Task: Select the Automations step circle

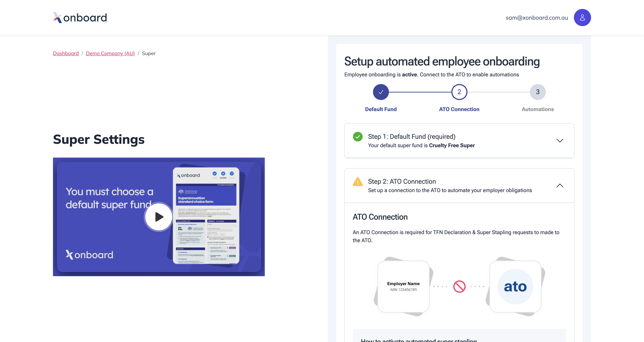Action: pos(538,92)
